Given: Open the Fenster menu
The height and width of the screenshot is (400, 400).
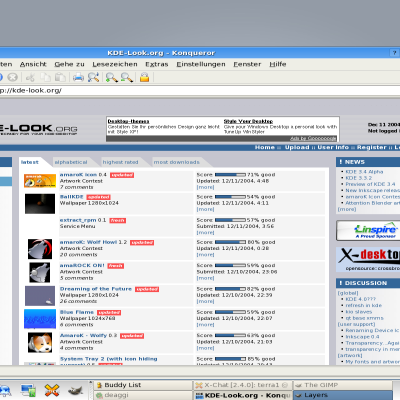Looking at the screenshot, I should pos(247,64).
